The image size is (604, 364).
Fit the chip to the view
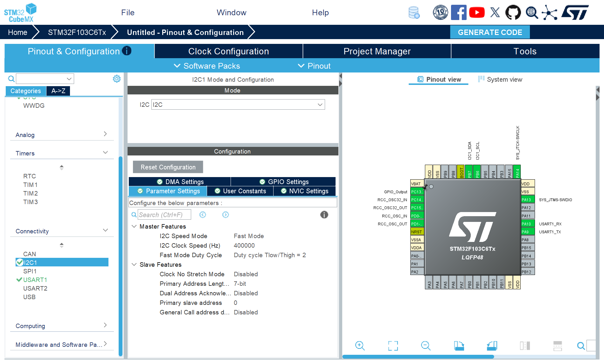(x=393, y=346)
